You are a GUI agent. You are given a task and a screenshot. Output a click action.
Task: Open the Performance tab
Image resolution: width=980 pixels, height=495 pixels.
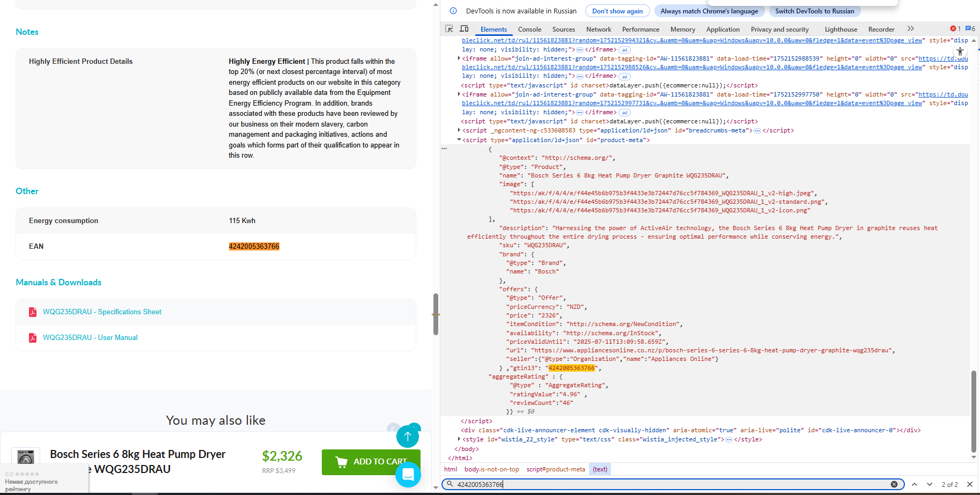[x=640, y=29]
